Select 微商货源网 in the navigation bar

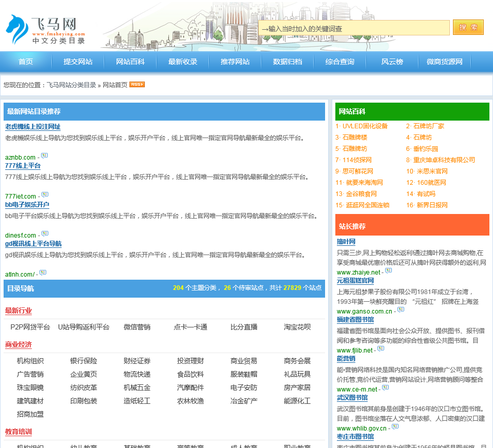pyautogui.click(x=444, y=62)
